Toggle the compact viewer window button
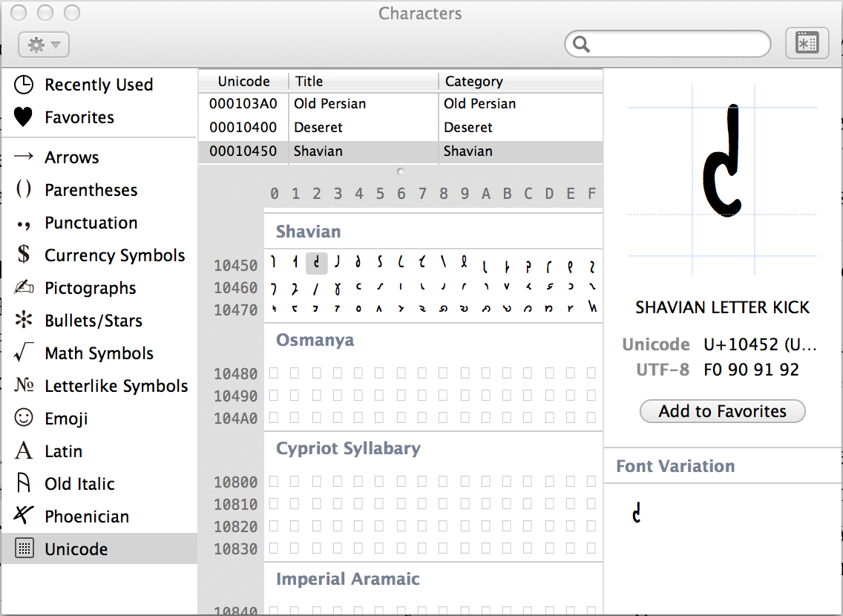 tap(807, 44)
